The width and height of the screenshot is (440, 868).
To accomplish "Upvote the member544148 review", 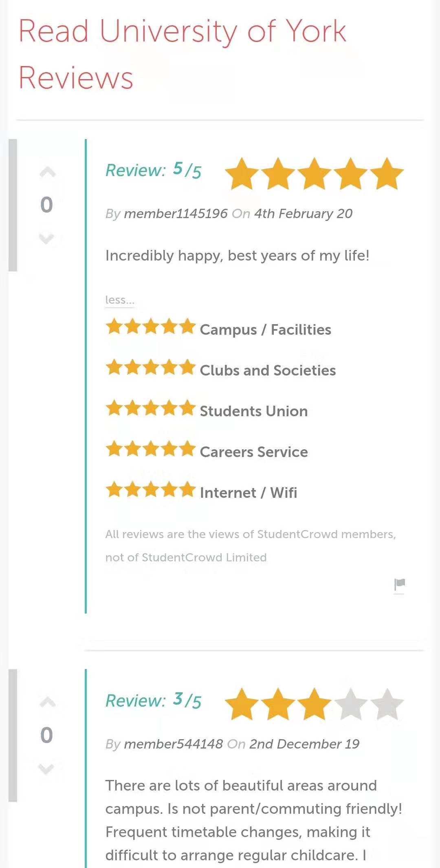I will 47,702.
